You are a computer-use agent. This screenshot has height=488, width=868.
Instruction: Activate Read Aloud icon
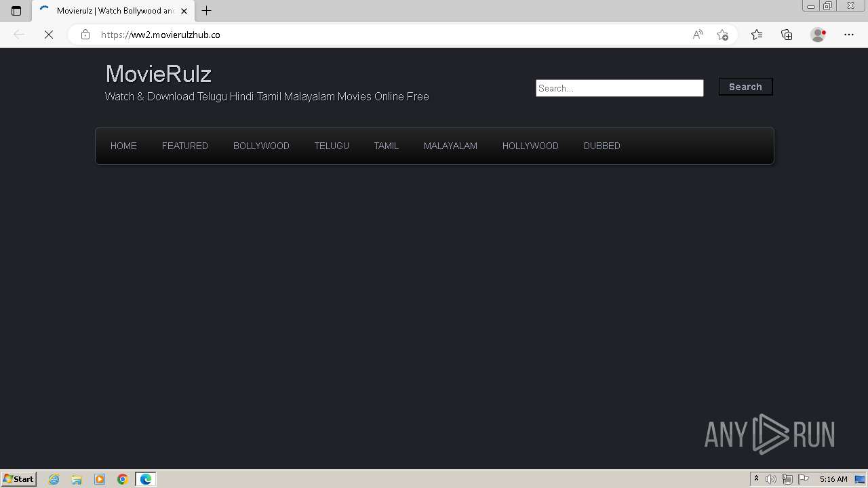click(x=698, y=35)
